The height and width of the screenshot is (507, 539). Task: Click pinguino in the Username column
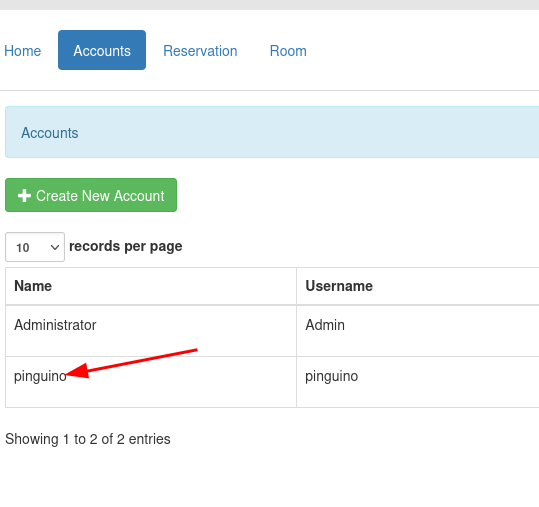(x=331, y=377)
